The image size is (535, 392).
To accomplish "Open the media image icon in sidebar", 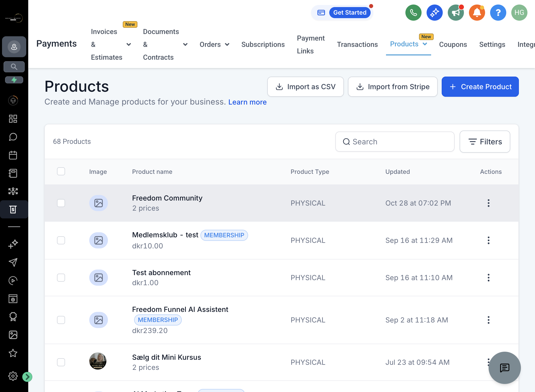I will click(x=13, y=335).
